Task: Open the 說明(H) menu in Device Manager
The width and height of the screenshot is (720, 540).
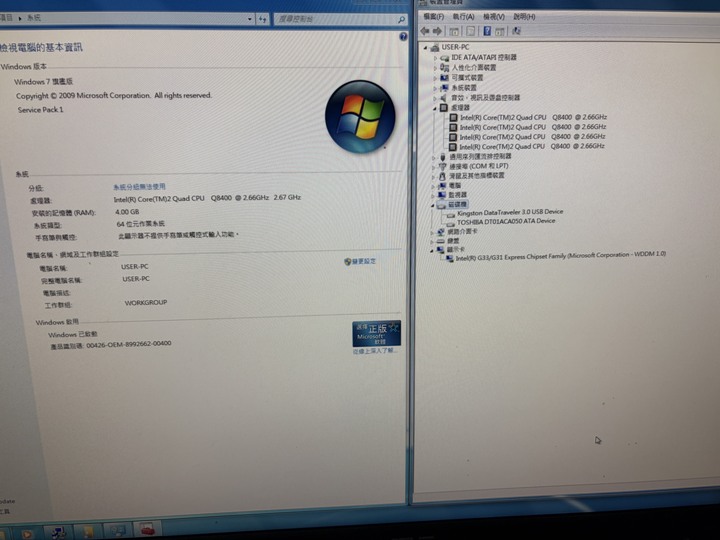Action: click(x=524, y=17)
